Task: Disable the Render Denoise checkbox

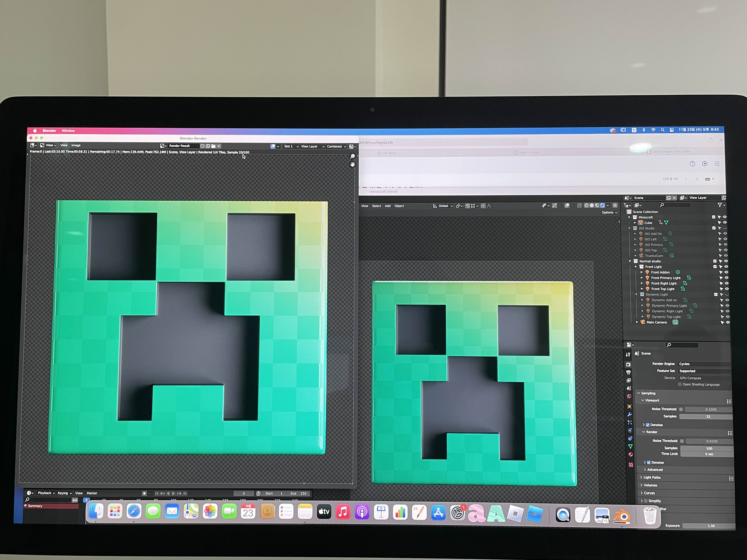Action: [649, 462]
